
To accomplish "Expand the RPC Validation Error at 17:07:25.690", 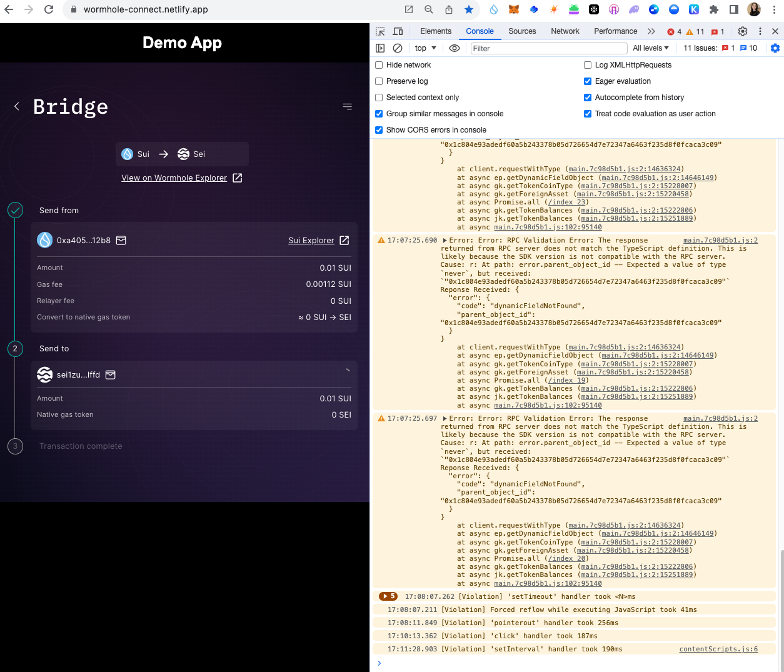I will coord(444,239).
